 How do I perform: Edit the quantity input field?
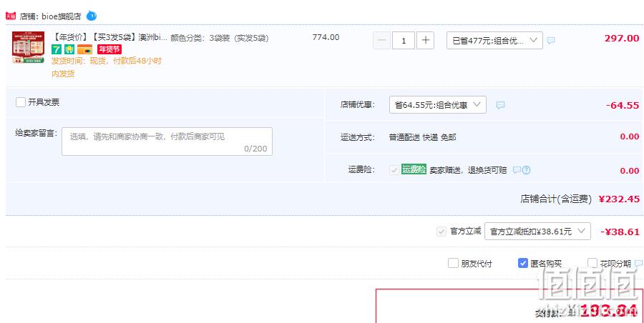click(x=404, y=40)
